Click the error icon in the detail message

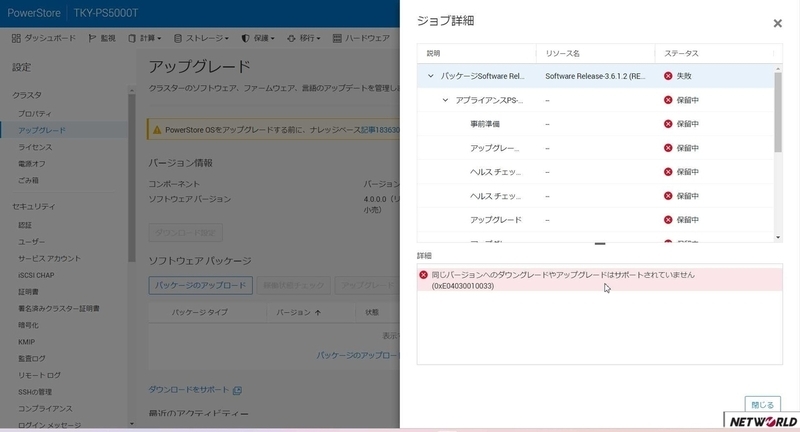tap(423, 275)
